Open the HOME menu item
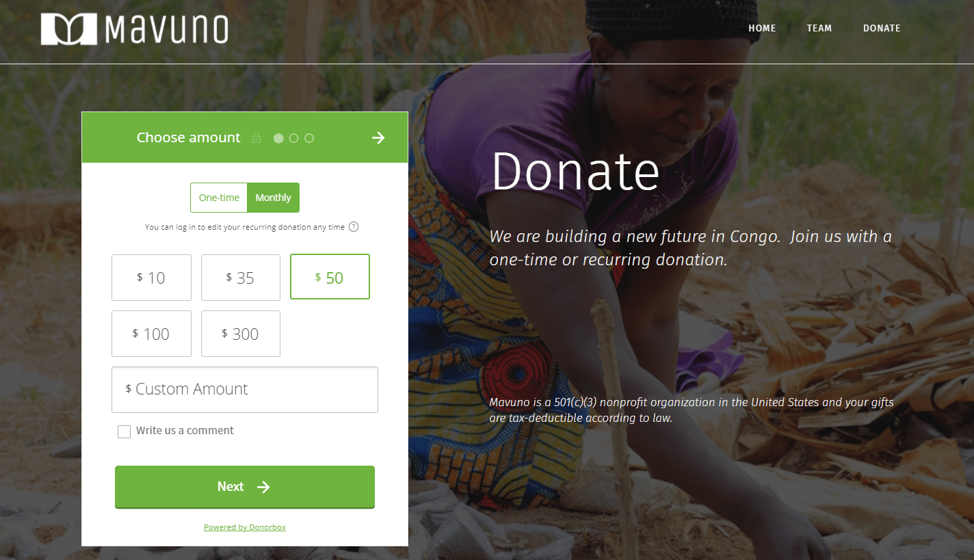Viewport: 974px width, 560px height. click(x=762, y=28)
